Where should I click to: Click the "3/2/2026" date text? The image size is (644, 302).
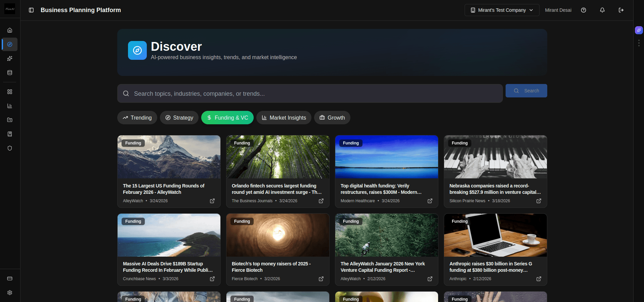[x=272, y=279]
